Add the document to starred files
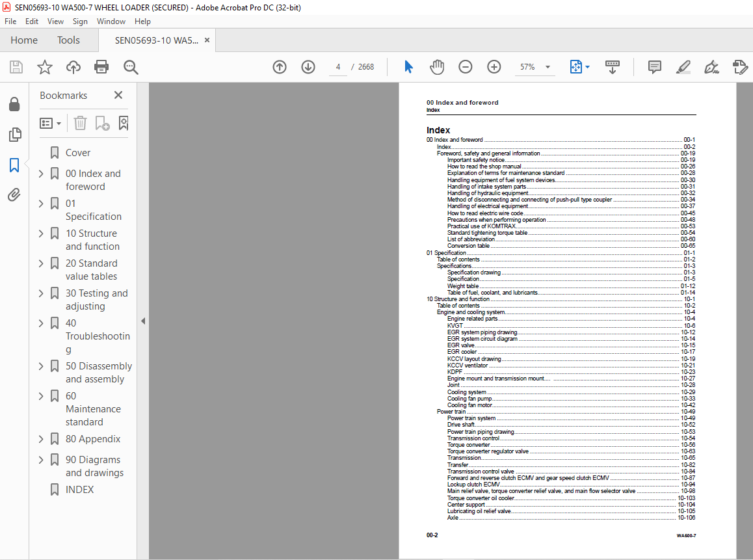 click(x=45, y=67)
